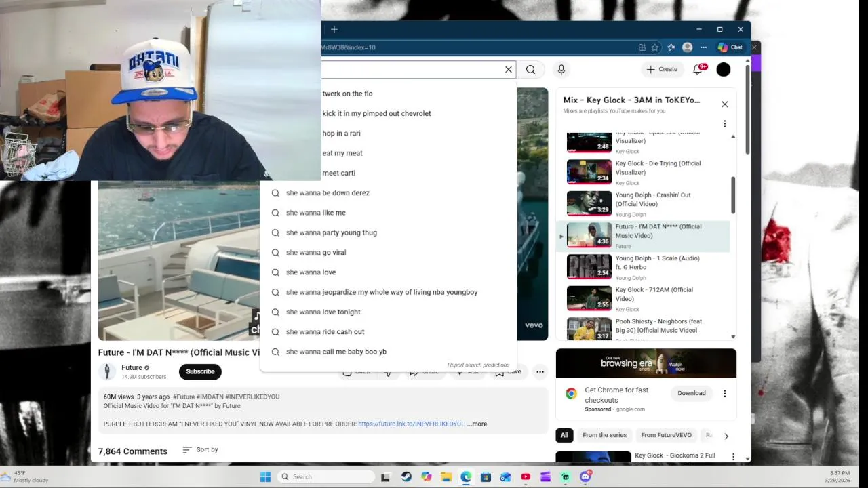Start voice search with the microphone icon
Image resolution: width=868 pixels, height=488 pixels.
561,69
